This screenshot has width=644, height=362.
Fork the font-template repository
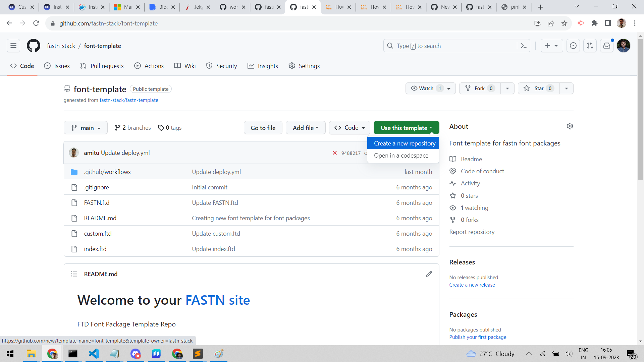(480, 88)
